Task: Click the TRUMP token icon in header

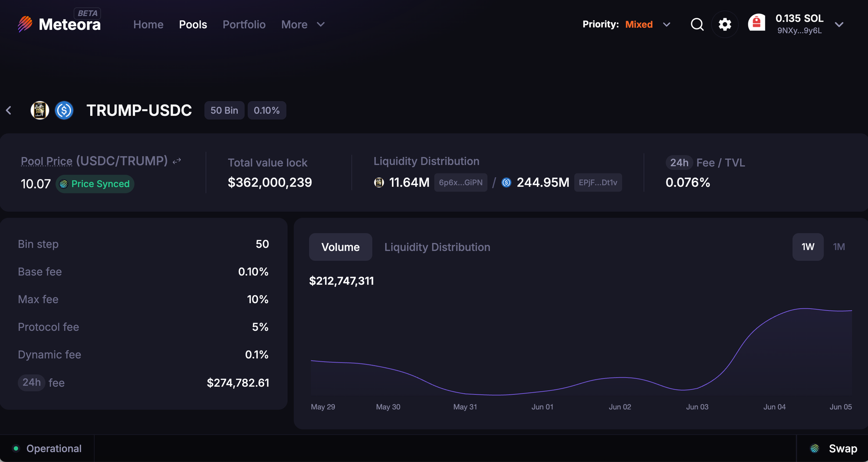Action: 39,110
